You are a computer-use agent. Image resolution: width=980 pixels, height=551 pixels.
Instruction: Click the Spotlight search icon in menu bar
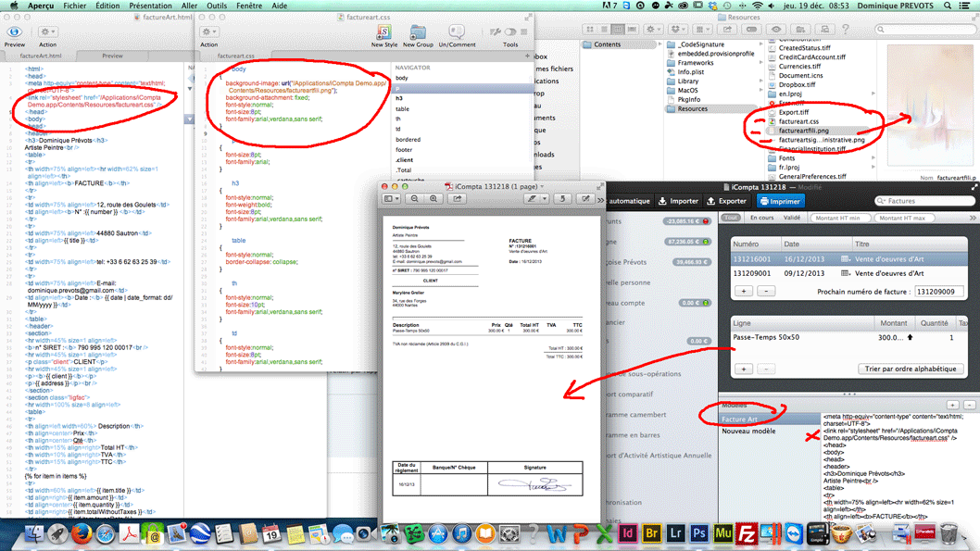(948, 6)
